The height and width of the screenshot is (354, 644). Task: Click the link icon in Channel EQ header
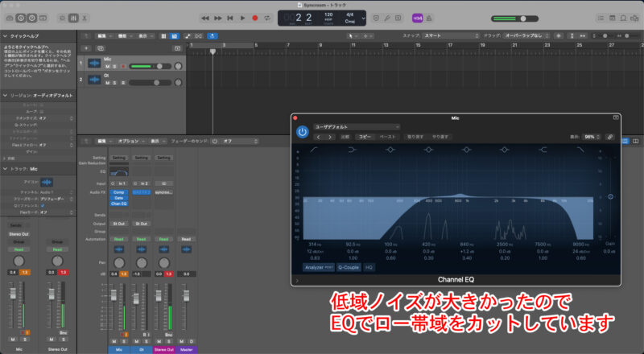click(x=609, y=137)
